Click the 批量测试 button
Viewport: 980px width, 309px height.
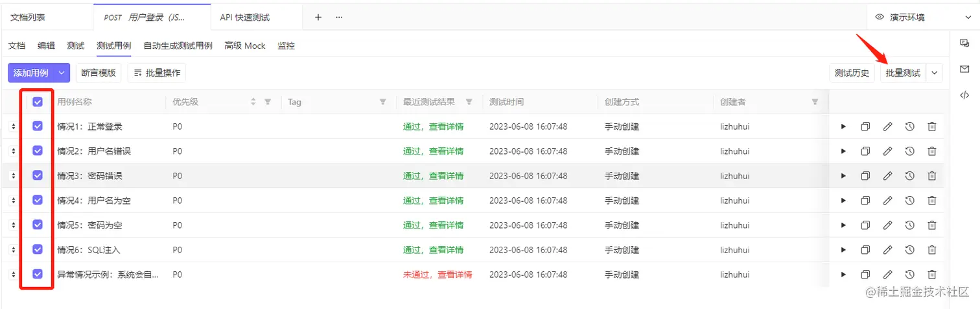pyautogui.click(x=903, y=73)
